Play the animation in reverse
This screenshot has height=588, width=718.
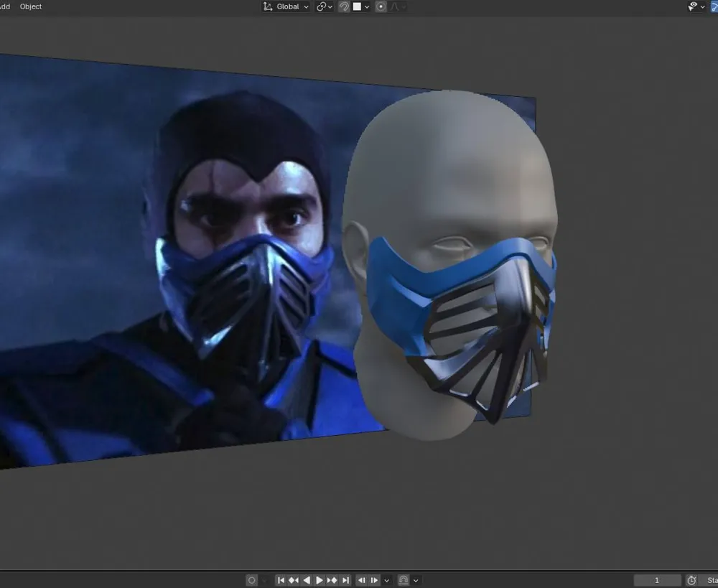click(307, 580)
